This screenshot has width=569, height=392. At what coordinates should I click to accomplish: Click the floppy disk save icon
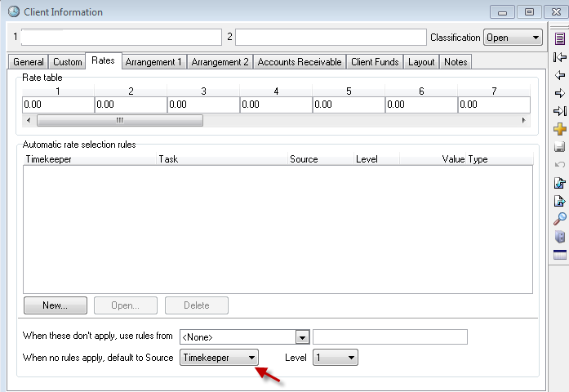(x=560, y=147)
